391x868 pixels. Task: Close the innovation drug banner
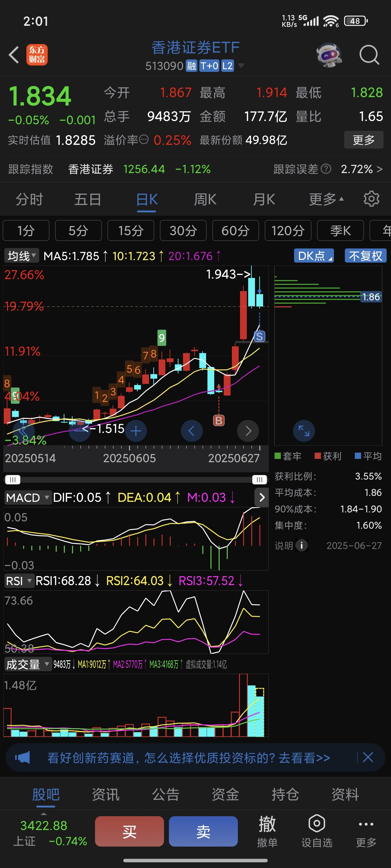click(x=368, y=758)
